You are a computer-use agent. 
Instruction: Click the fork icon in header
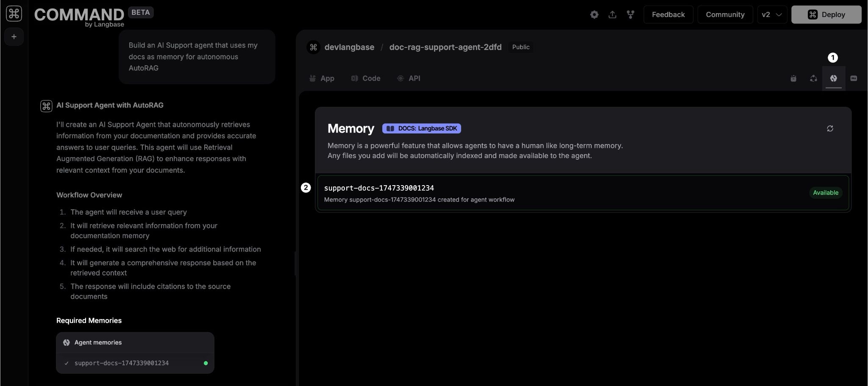[x=631, y=14]
